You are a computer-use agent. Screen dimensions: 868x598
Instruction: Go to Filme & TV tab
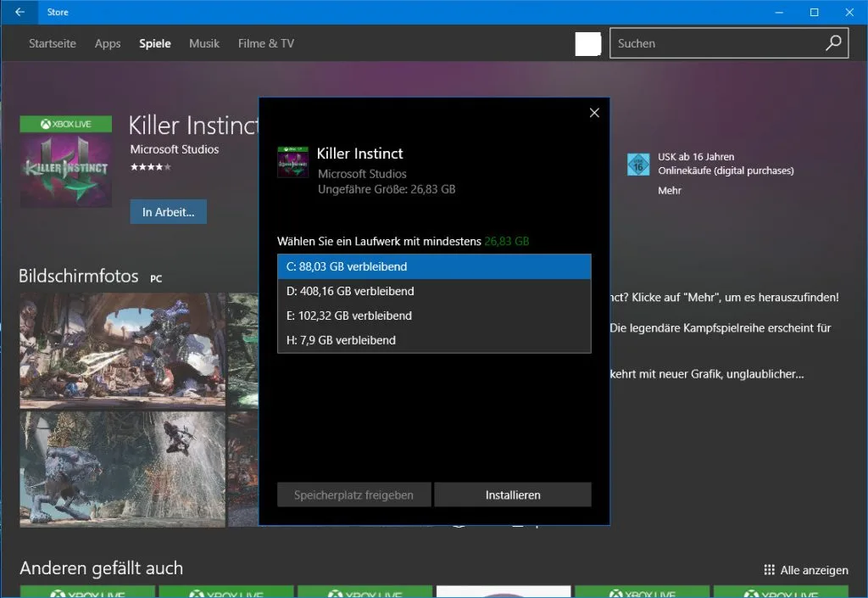tap(265, 43)
